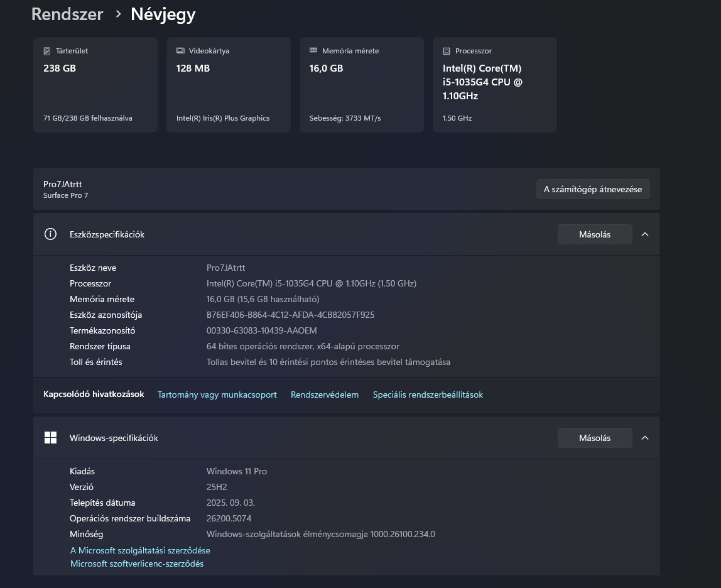This screenshot has height=588, width=721.
Task: Click the Termékazonosító label
Action: tap(102, 330)
